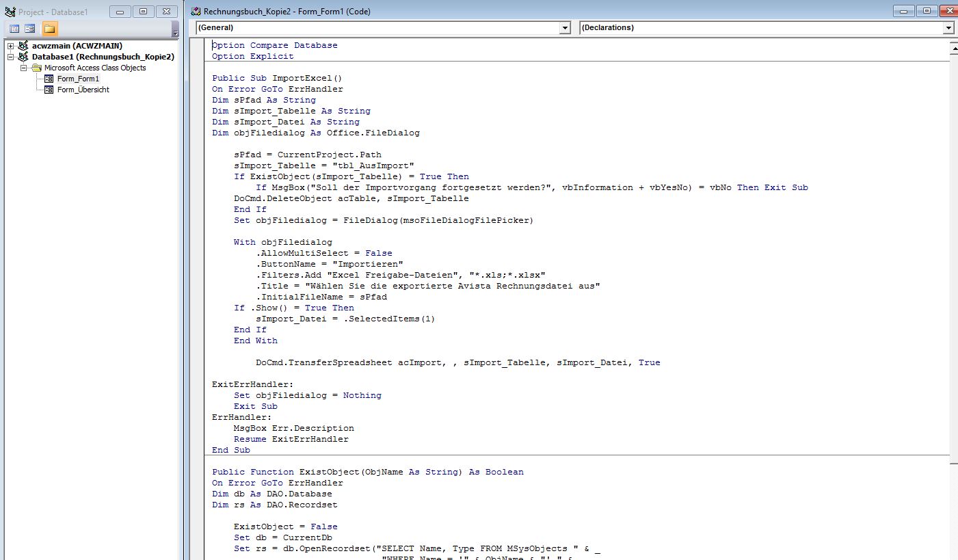Click 'sPfad = CurrentProject.Path' line
The width and height of the screenshot is (958, 560).
point(308,155)
